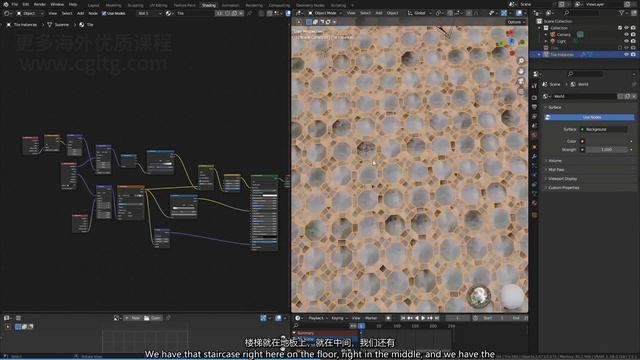
Task: Click the blue Use Nodes button in World
Action: [589, 117]
